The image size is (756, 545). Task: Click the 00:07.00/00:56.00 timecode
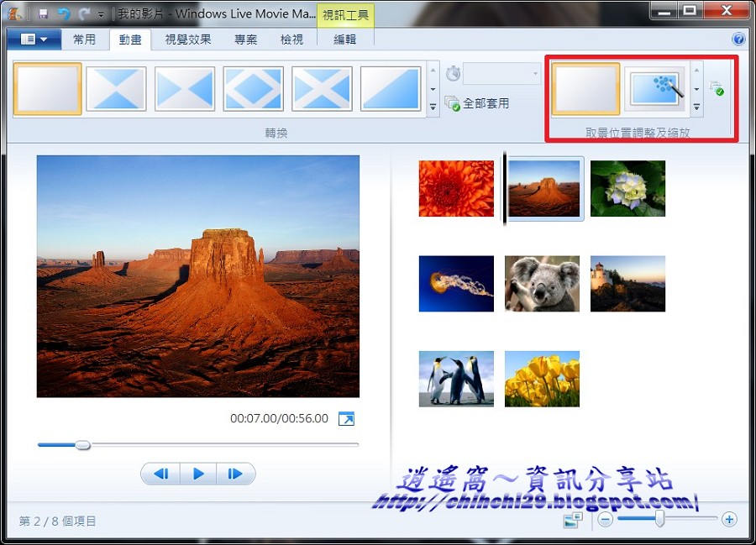[x=279, y=418]
